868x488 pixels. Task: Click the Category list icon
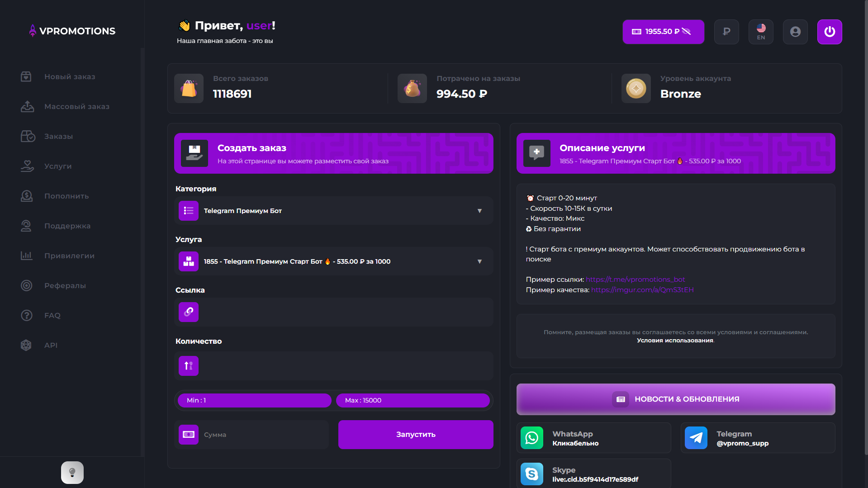[189, 211]
